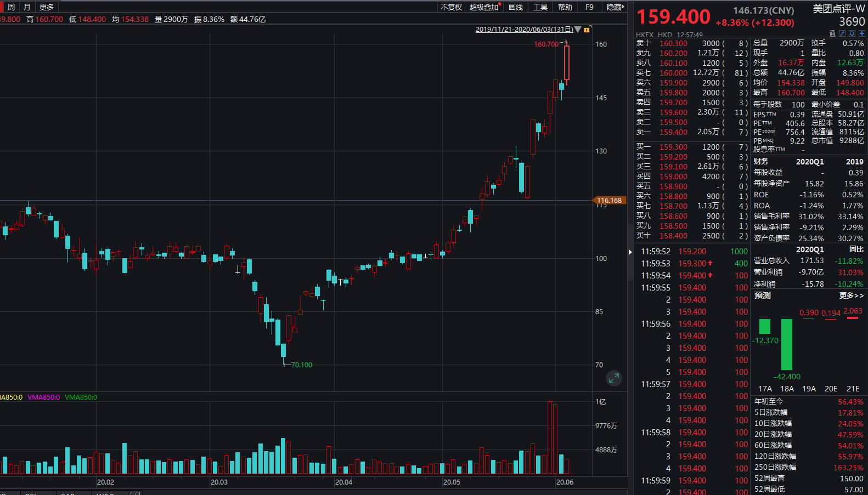
Task: Click the chart fullscreen expand icon
Action: (x=613, y=378)
